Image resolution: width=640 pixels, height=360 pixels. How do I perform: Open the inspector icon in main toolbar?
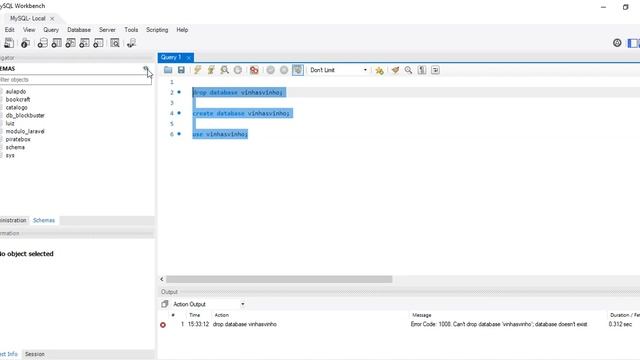25,43
